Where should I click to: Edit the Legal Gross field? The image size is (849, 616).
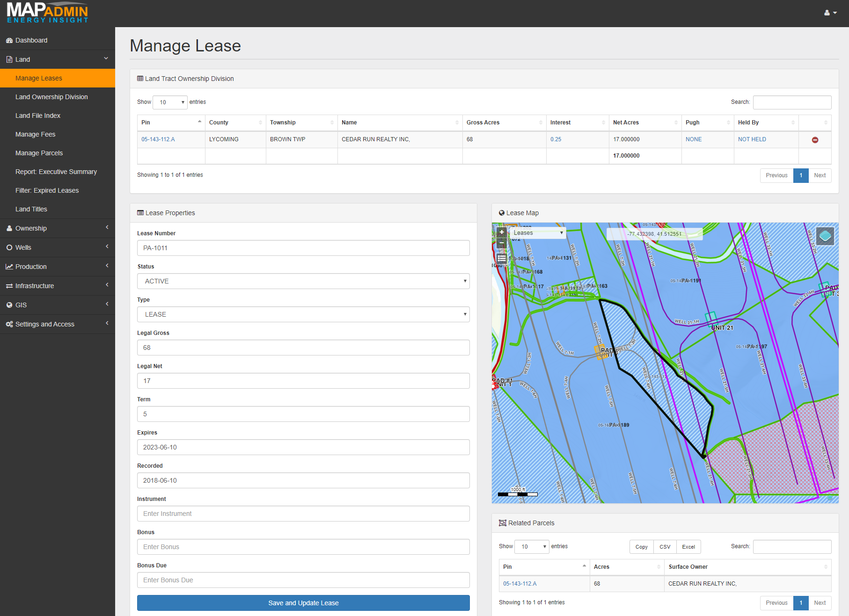click(303, 348)
